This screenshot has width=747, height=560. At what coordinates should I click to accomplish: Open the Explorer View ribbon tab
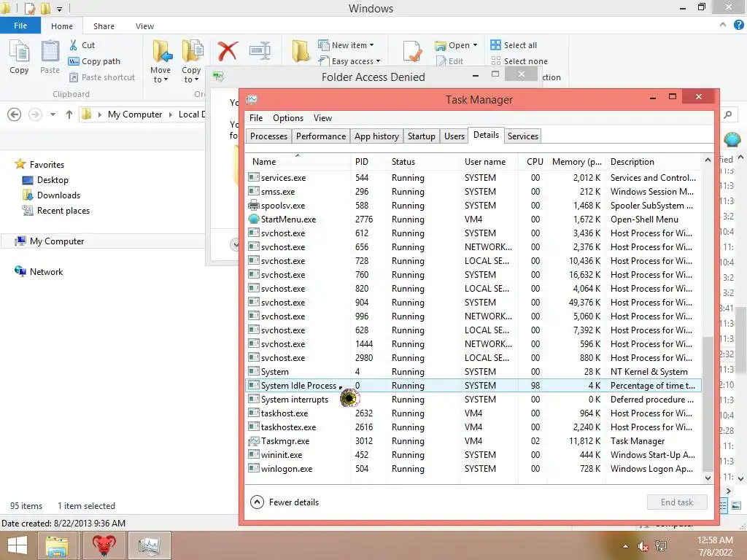[144, 26]
